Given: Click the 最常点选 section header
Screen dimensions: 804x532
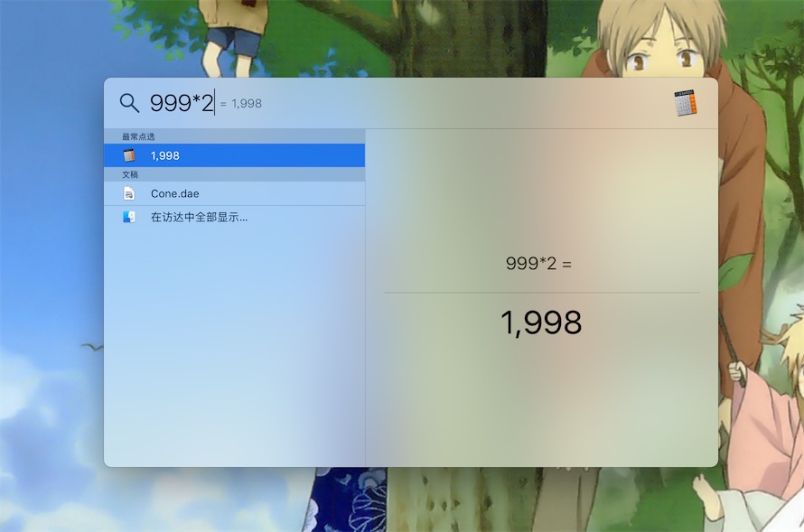Looking at the screenshot, I should [138, 136].
